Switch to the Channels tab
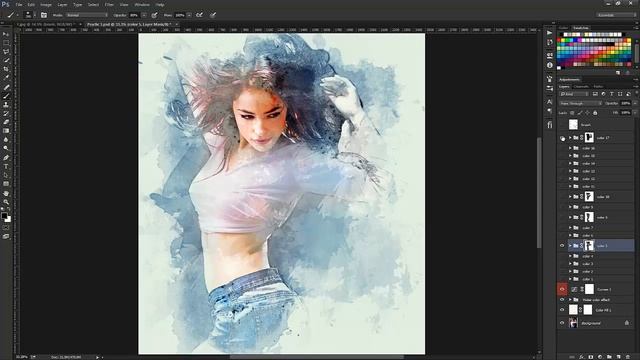This screenshot has width=640, height=360. (581, 87)
